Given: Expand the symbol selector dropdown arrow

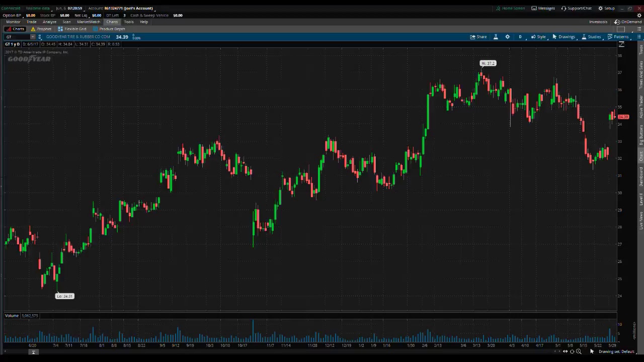Looking at the screenshot, I should click(33, 37).
